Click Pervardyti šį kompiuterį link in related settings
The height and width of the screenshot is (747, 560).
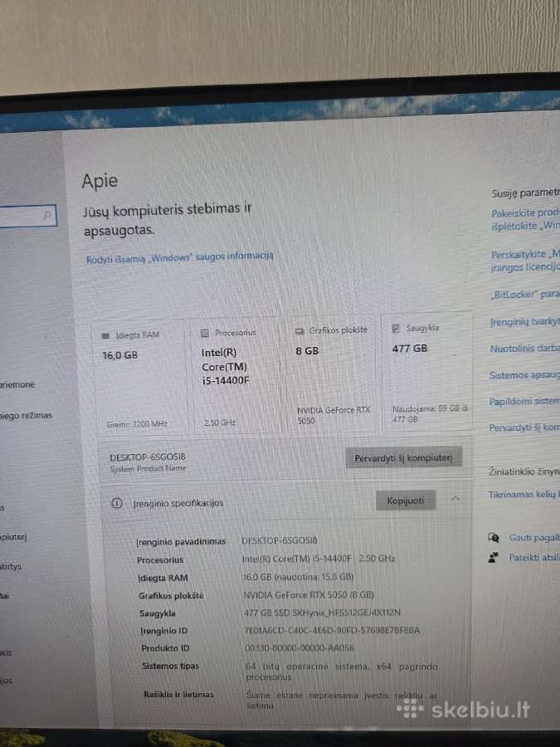click(x=523, y=427)
